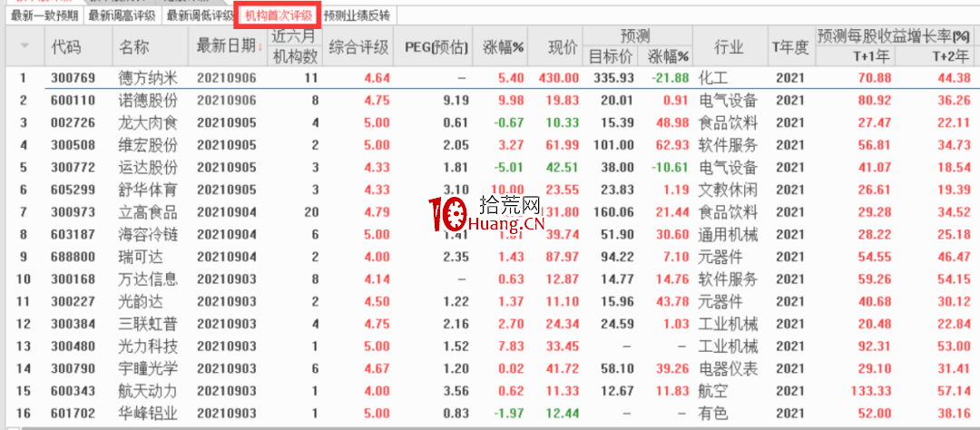
Task: Click the 化工 industry cell
Action: point(712,78)
